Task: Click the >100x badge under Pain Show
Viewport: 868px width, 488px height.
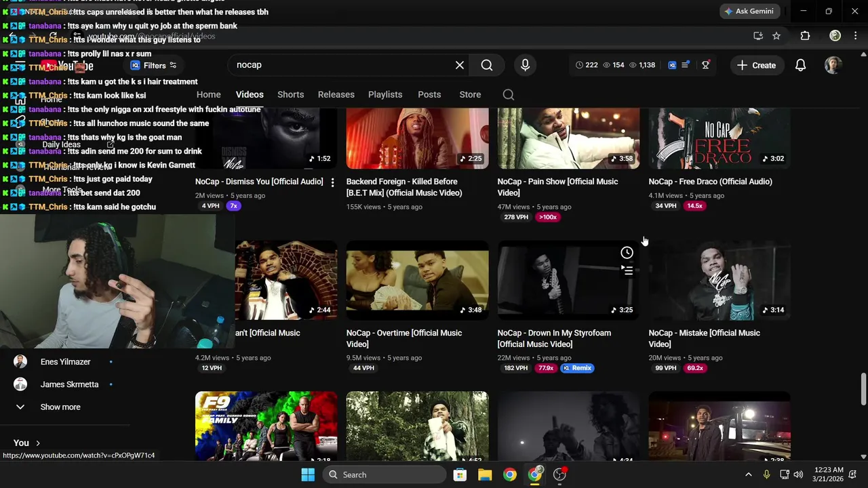Action: (547, 218)
